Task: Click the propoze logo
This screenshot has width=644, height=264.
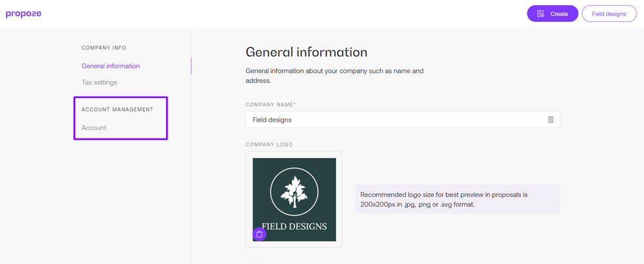Action: [23, 14]
